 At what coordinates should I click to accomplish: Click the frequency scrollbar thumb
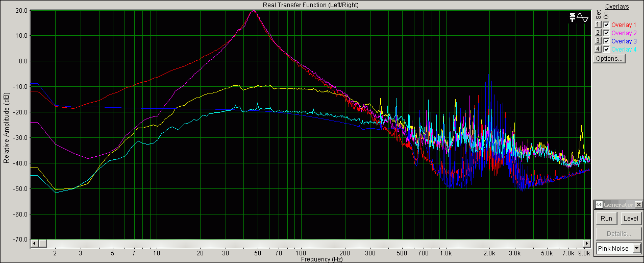[x=42, y=243]
